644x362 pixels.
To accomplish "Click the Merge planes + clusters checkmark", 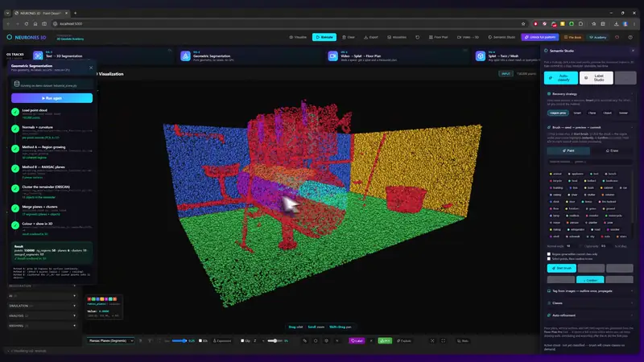I will point(15,208).
